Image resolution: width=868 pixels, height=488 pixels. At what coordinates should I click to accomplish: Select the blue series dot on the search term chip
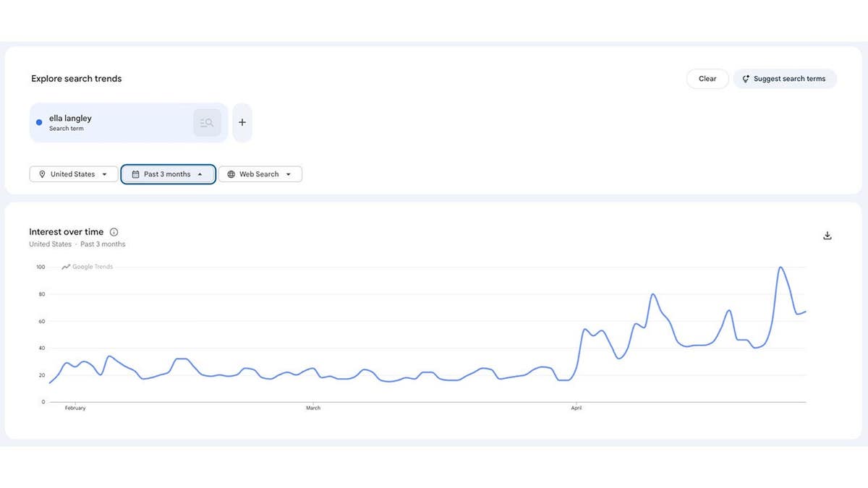point(38,122)
